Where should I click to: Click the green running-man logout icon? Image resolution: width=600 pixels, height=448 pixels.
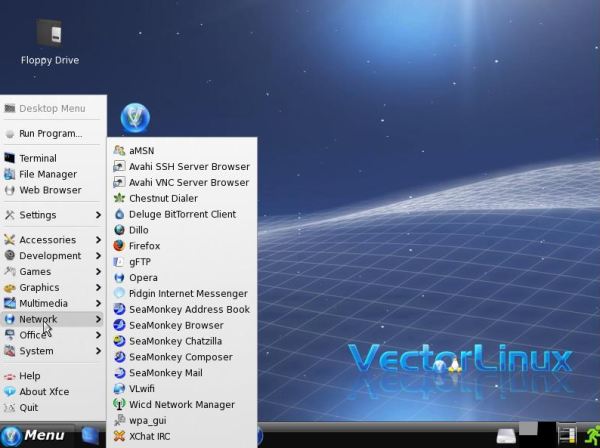pos(592,435)
